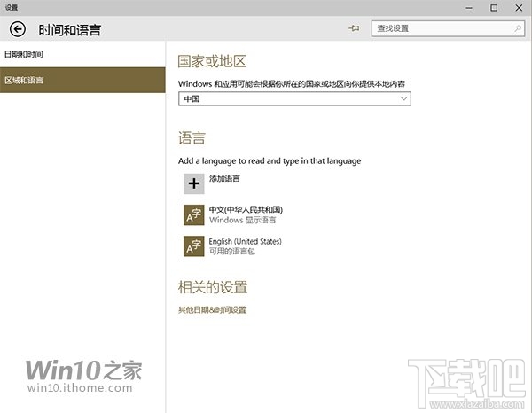This screenshot has width=532, height=413.
Task: Open 其他日期&时间设置 link
Action: point(212,309)
